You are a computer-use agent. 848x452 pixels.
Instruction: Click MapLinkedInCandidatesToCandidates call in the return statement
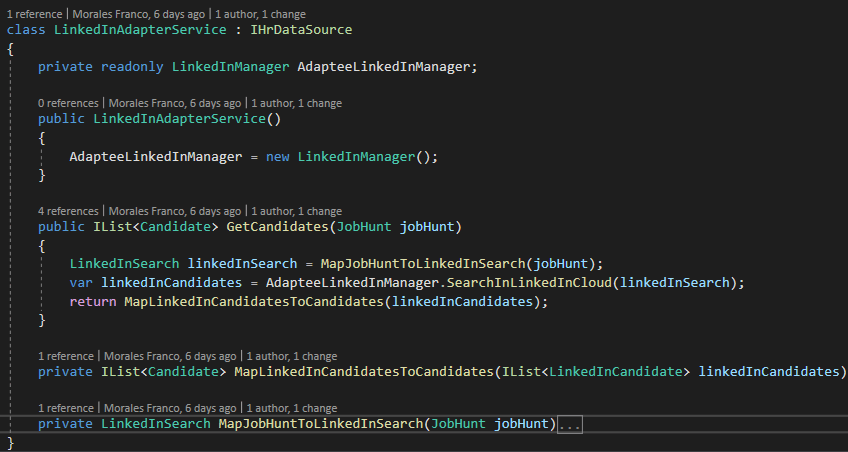pos(254,301)
